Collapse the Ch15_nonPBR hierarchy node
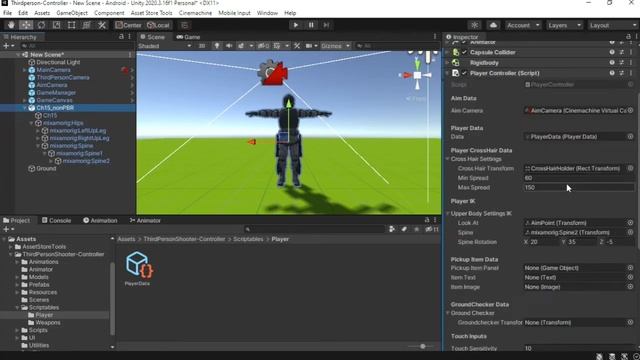The width and height of the screenshot is (640, 360). tap(25, 108)
